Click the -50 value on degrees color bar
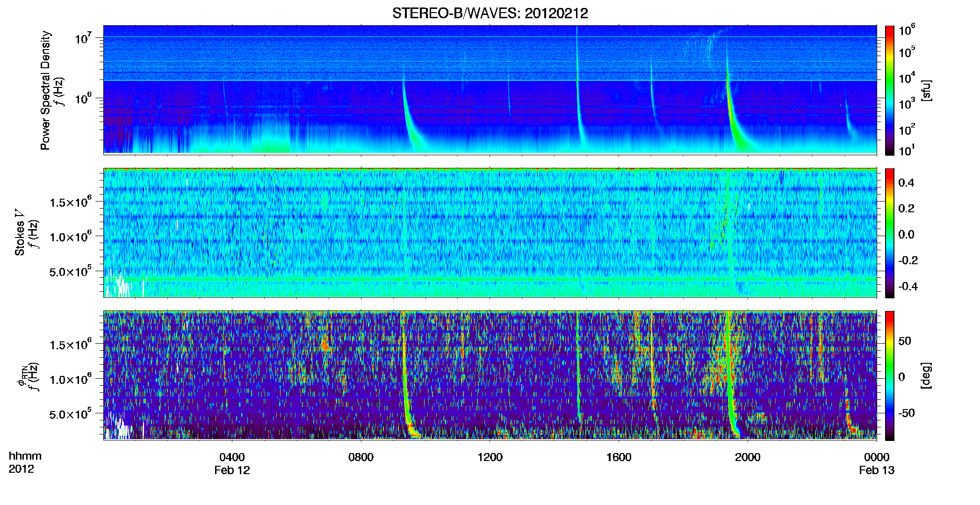 (x=906, y=413)
